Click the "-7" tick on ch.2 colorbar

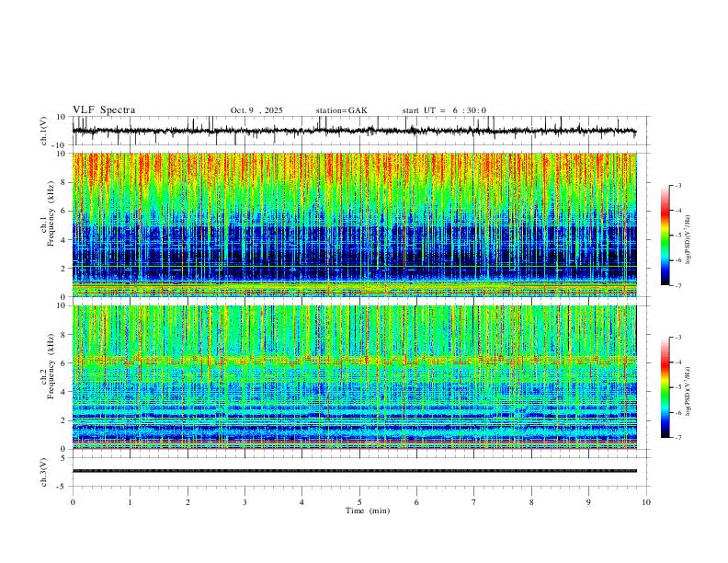click(678, 438)
